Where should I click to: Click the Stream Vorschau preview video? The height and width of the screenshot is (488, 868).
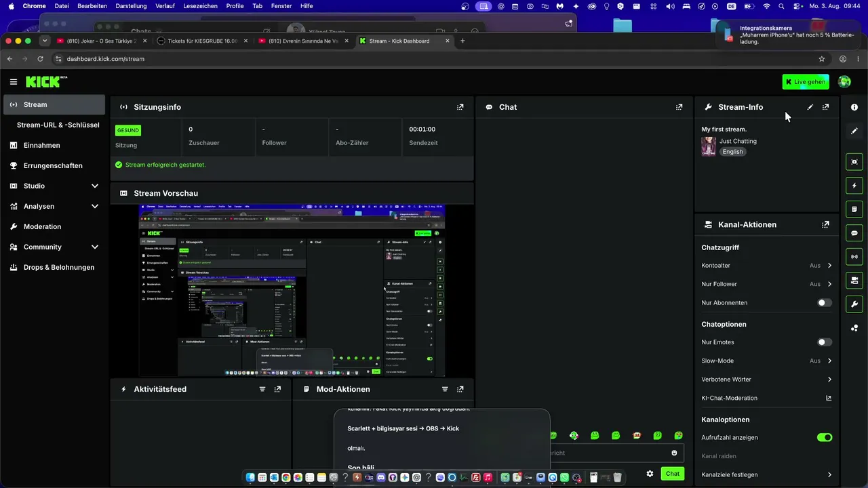pos(292,290)
